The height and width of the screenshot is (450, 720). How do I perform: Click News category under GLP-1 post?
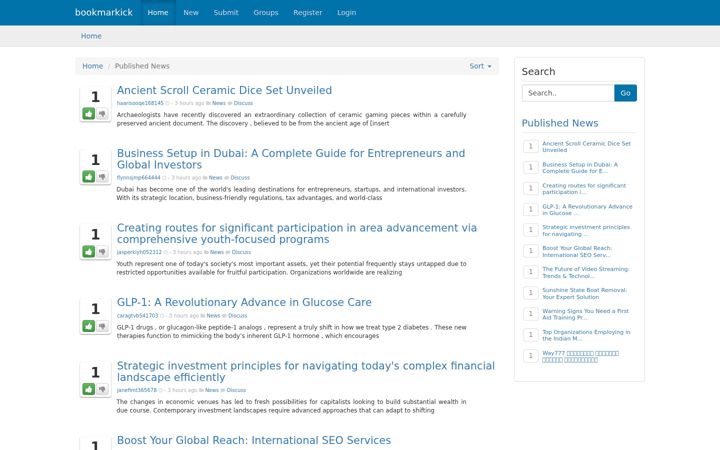click(213, 316)
